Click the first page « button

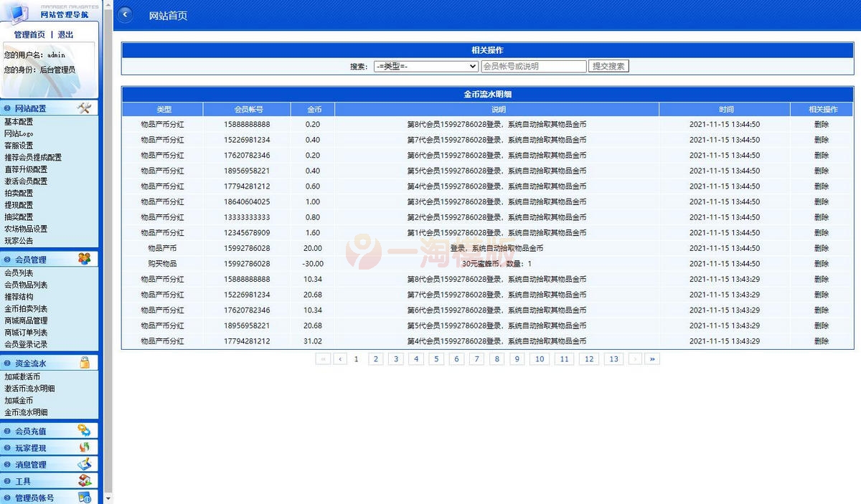[323, 359]
